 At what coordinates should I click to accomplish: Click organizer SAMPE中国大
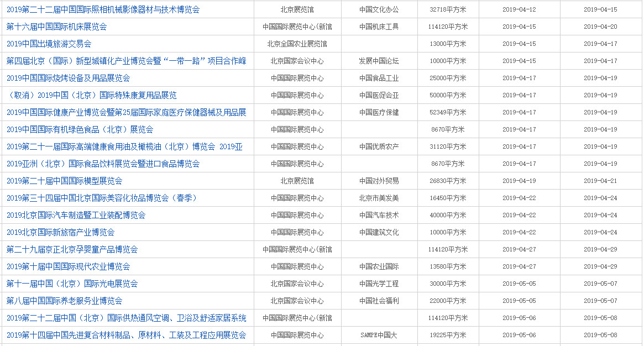point(379,335)
